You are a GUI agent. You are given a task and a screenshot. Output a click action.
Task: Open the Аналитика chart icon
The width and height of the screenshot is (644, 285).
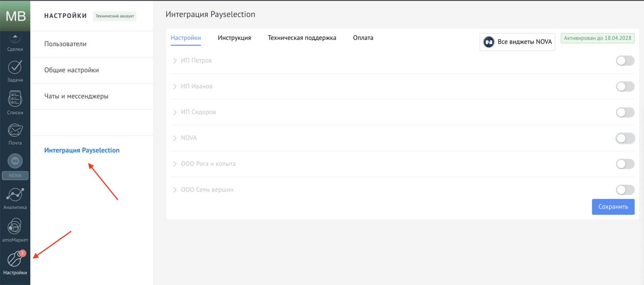tap(15, 195)
